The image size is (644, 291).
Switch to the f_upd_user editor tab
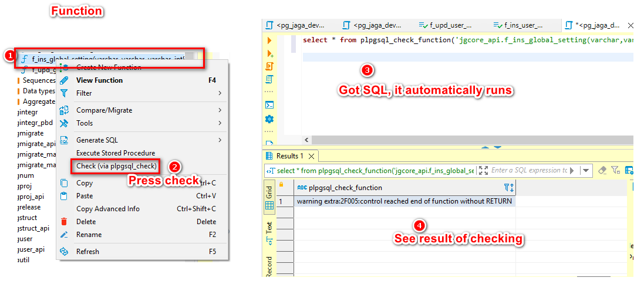click(x=446, y=25)
